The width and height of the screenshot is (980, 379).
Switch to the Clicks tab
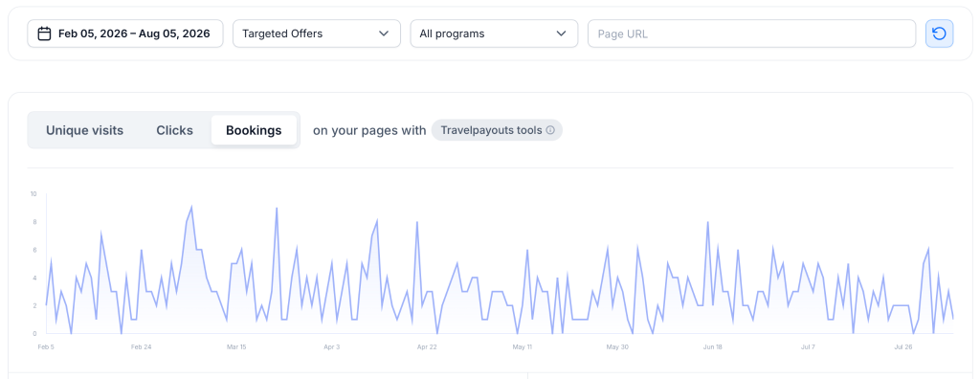click(174, 130)
